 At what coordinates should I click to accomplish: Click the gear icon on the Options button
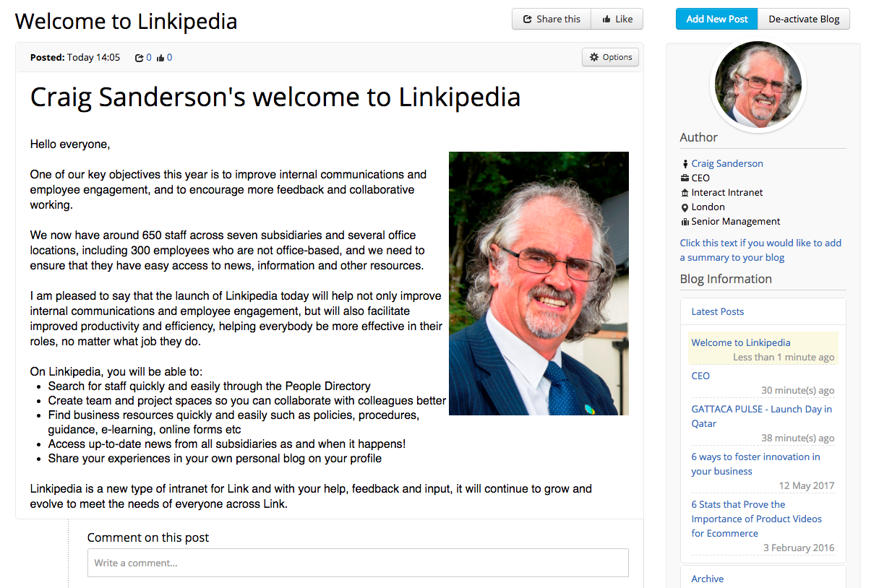pyautogui.click(x=594, y=56)
